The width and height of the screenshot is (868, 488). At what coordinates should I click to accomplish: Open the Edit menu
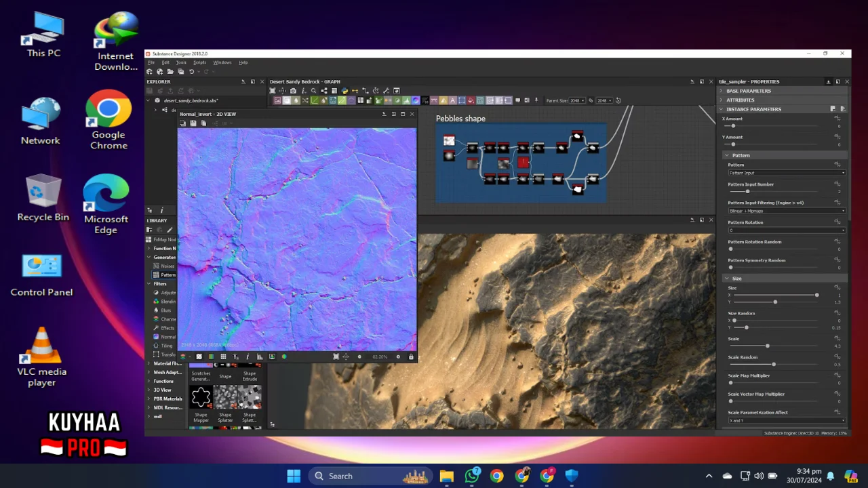pos(165,62)
